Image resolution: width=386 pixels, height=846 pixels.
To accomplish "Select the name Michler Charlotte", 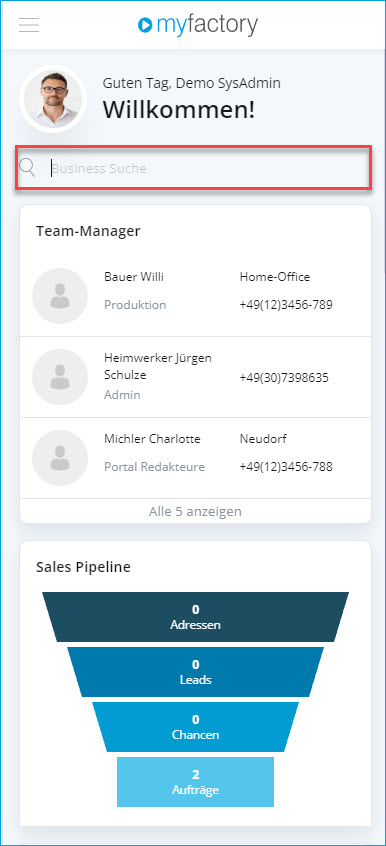I will 152,439.
